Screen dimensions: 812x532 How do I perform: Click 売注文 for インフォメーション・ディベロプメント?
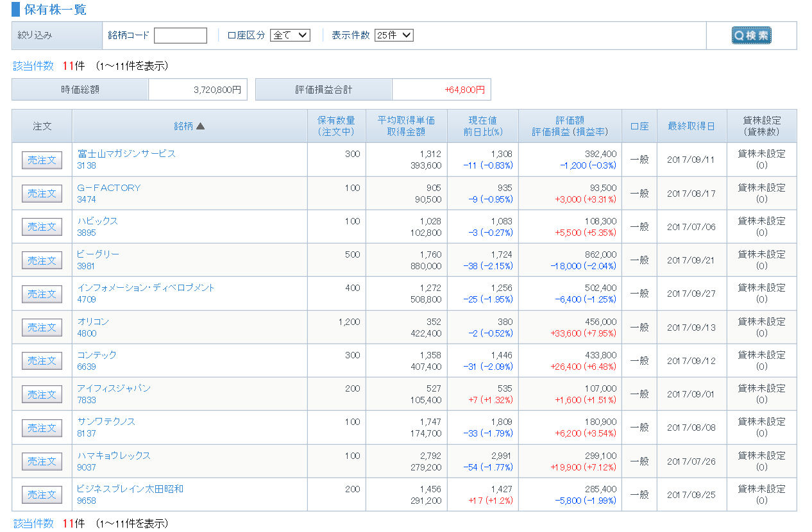[x=42, y=294]
